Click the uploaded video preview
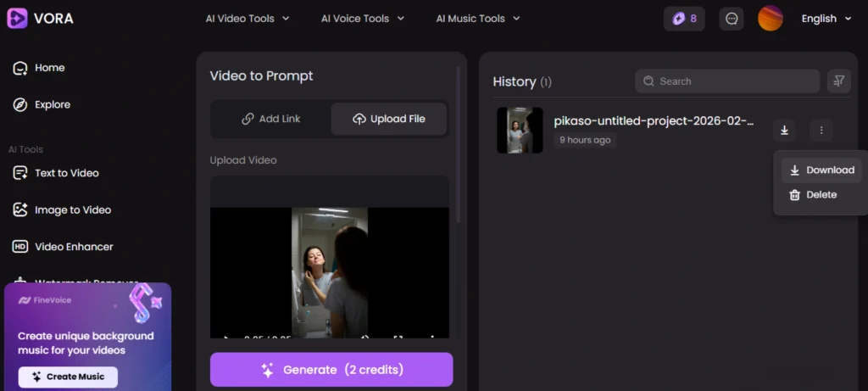The width and height of the screenshot is (868, 391). pos(330,272)
